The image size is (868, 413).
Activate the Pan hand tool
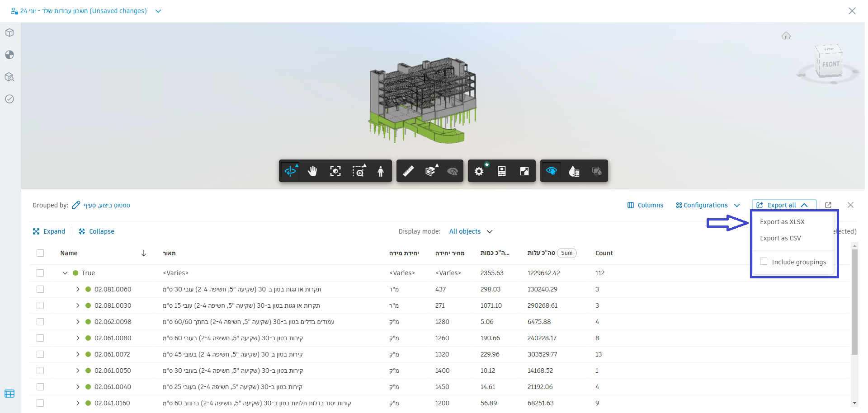tap(312, 171)
